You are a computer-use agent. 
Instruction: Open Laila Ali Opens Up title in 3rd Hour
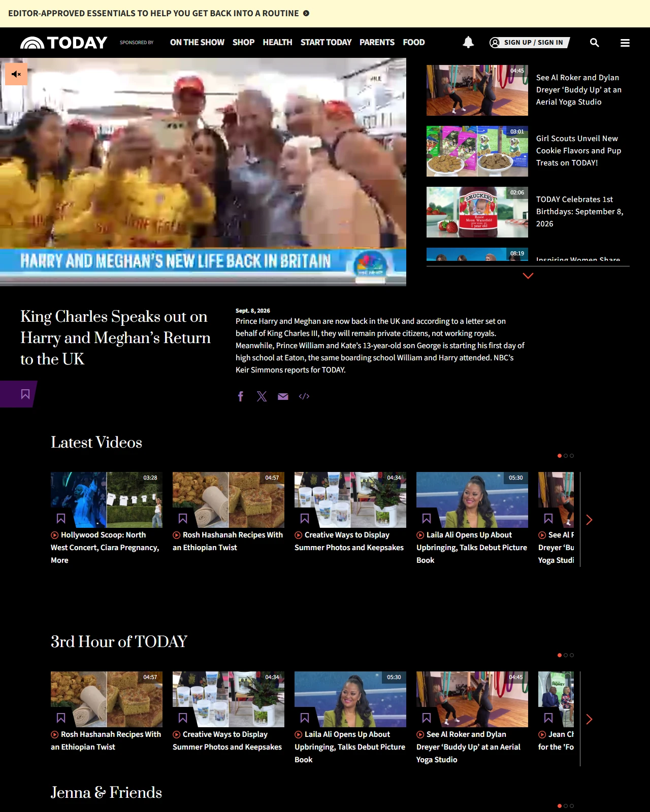[x=350, y=747]
